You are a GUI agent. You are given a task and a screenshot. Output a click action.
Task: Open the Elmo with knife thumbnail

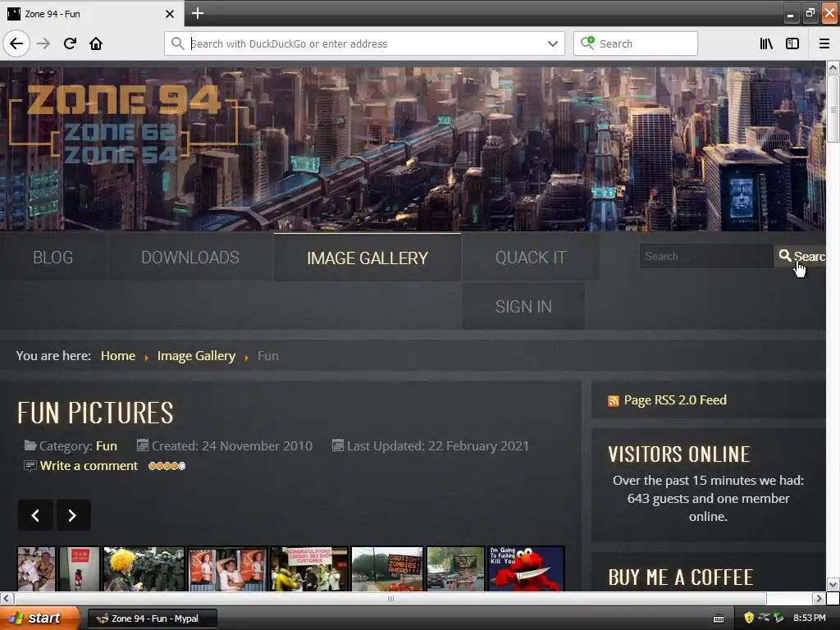(x=526, y=569)
